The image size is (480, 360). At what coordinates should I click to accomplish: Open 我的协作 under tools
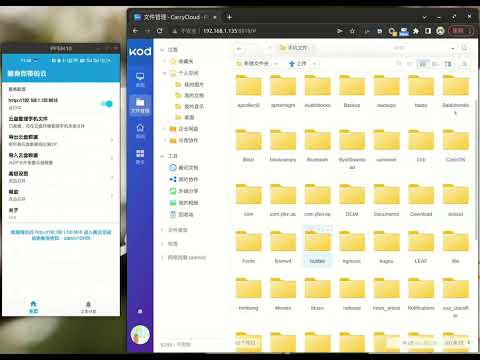[184, 179]
